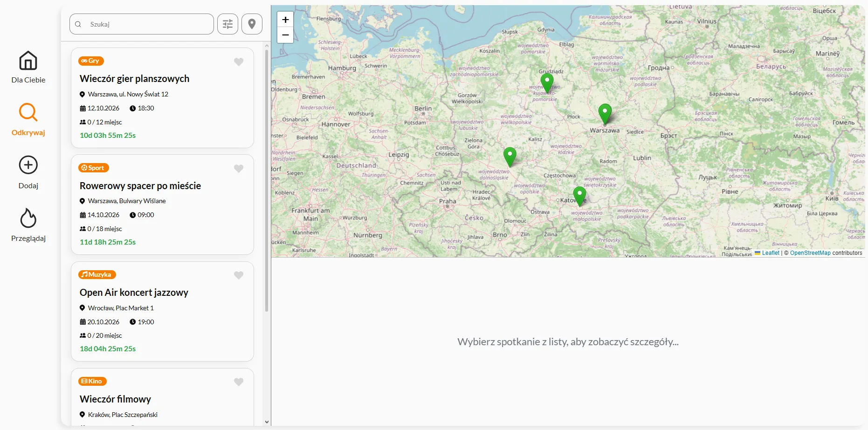Open the Odkrywaj search section

[28, 120]
